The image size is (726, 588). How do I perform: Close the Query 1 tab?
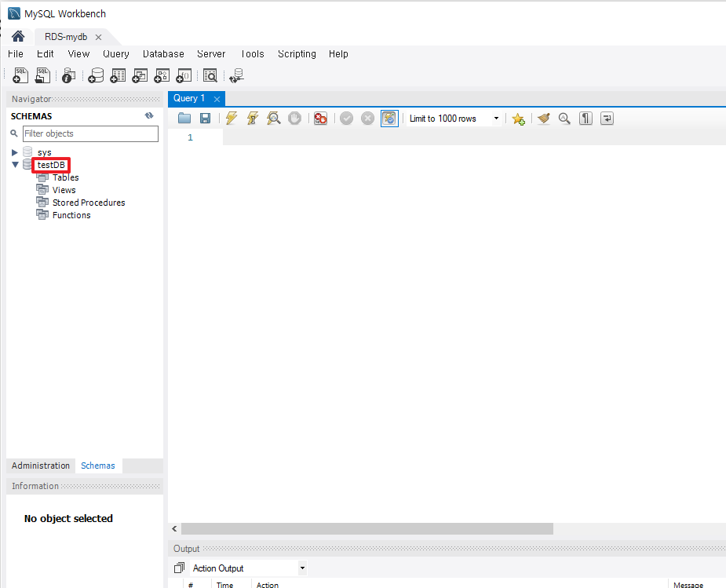pyautogui.click(x=216, y=99)
